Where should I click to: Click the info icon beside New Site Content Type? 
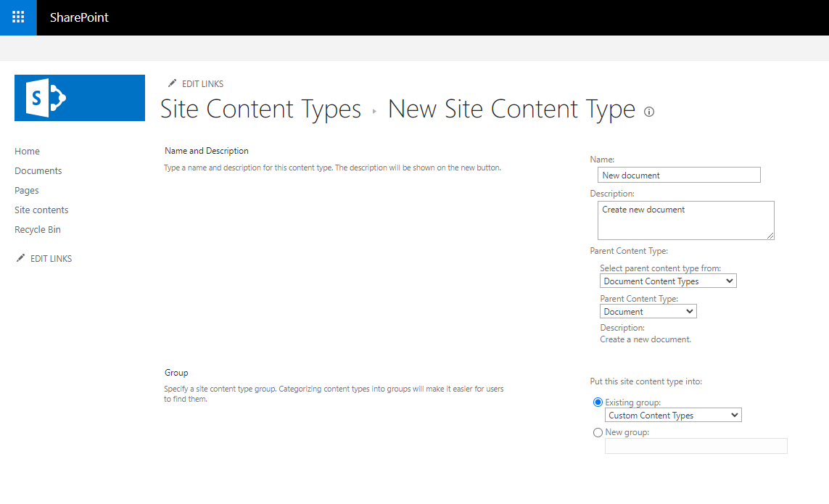click(649, 112)
